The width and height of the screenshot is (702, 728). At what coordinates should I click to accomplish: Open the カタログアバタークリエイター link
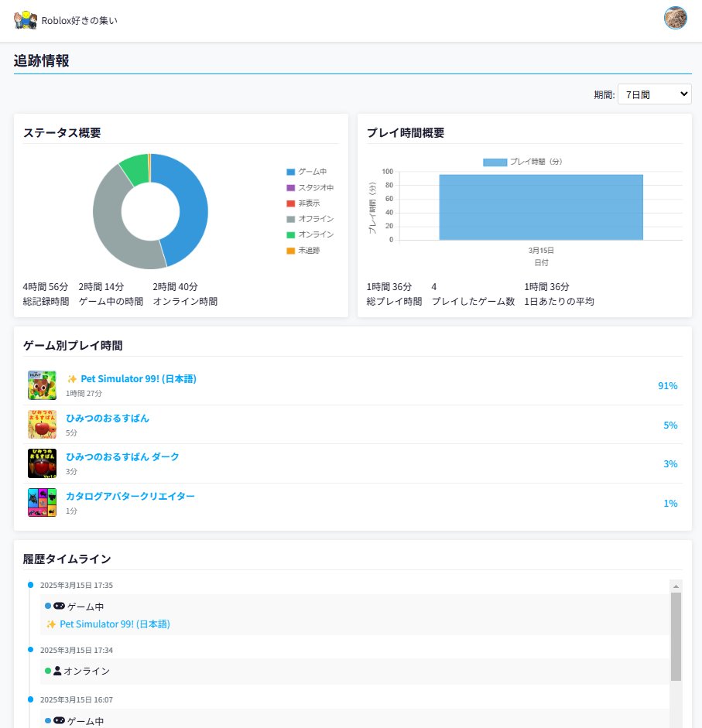coord(130,497)
